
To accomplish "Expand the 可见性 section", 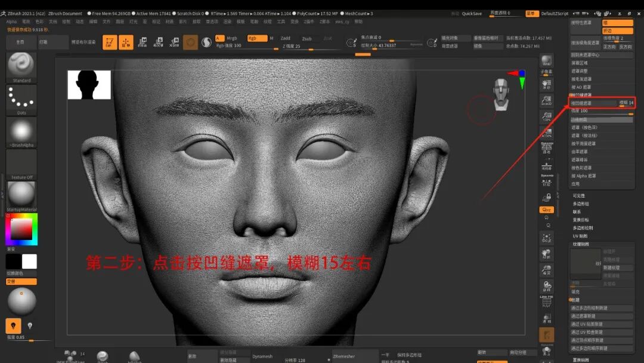I will click(x=578, y=196).
